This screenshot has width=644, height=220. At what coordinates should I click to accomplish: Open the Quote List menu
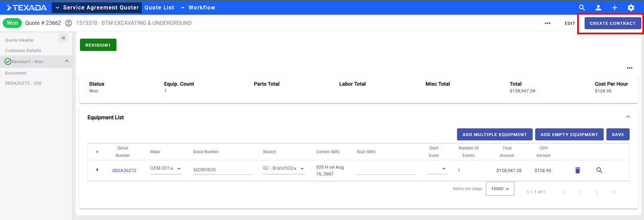[x=159, y=8]
